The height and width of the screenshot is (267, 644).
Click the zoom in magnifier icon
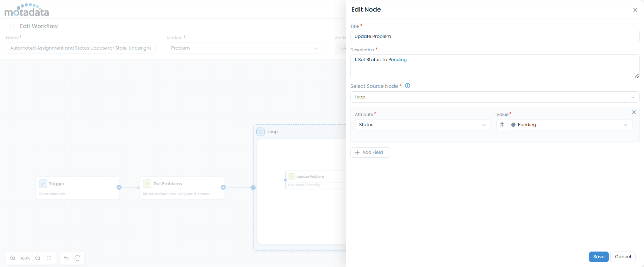pyautogui.click(x=13, y=258)
